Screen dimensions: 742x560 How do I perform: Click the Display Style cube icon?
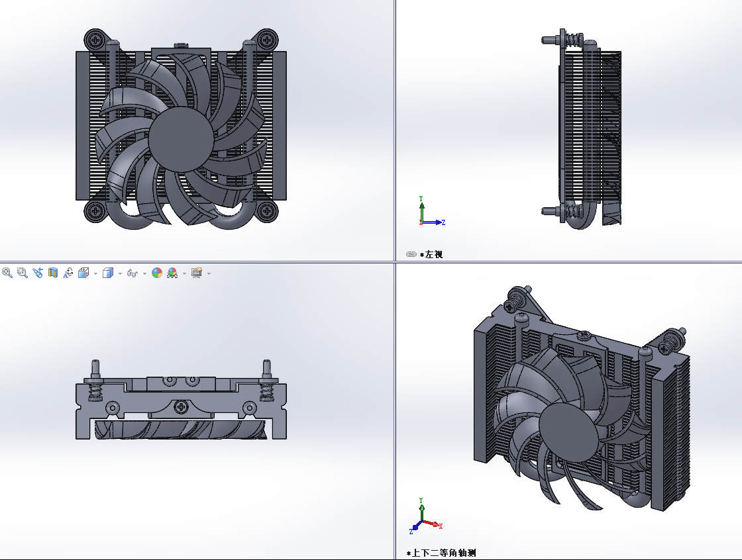108,273
